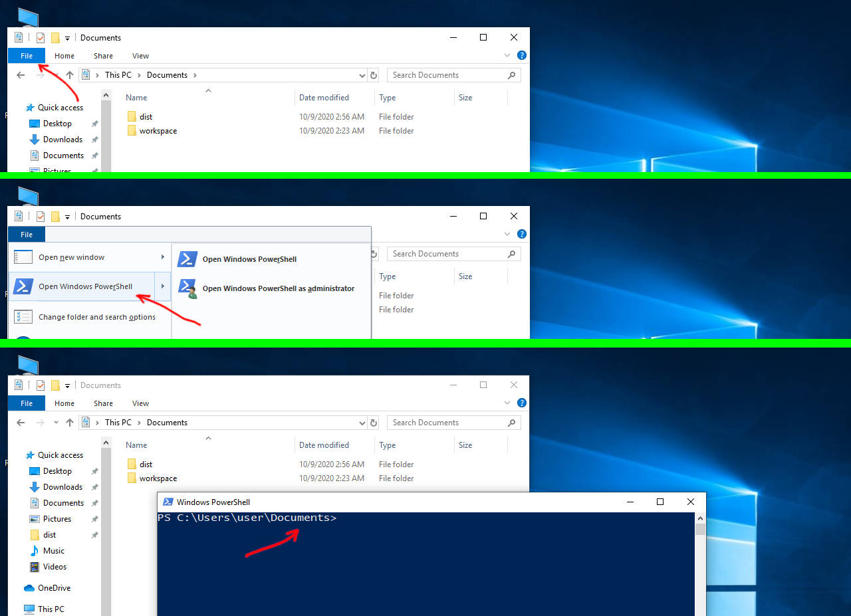Open the File tab in the top screenshot
This screenshot has width=851, height=616.
27,56
